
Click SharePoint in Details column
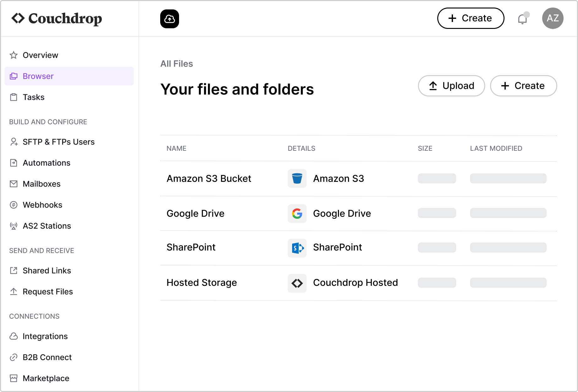click(337, 248)
